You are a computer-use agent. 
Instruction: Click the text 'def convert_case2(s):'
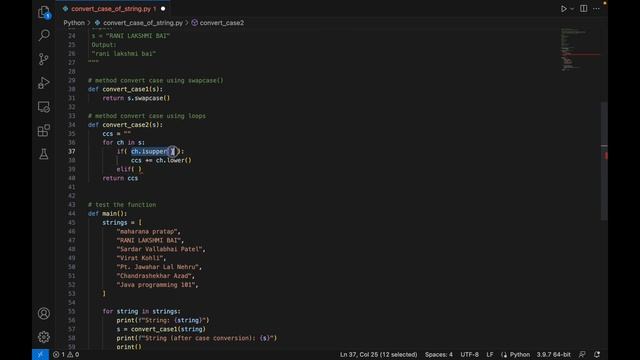tap(125, 125)
